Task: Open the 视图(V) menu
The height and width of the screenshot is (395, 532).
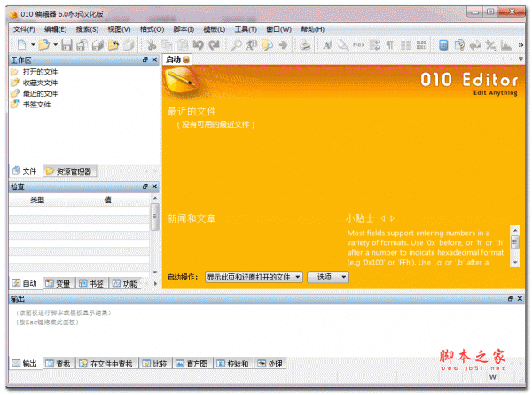Action: 119,29
